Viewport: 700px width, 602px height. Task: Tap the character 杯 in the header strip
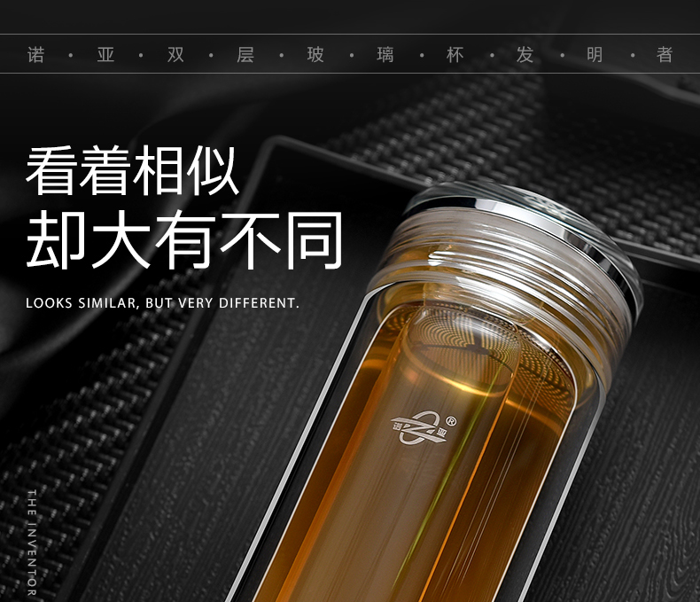tap(455, 55)
